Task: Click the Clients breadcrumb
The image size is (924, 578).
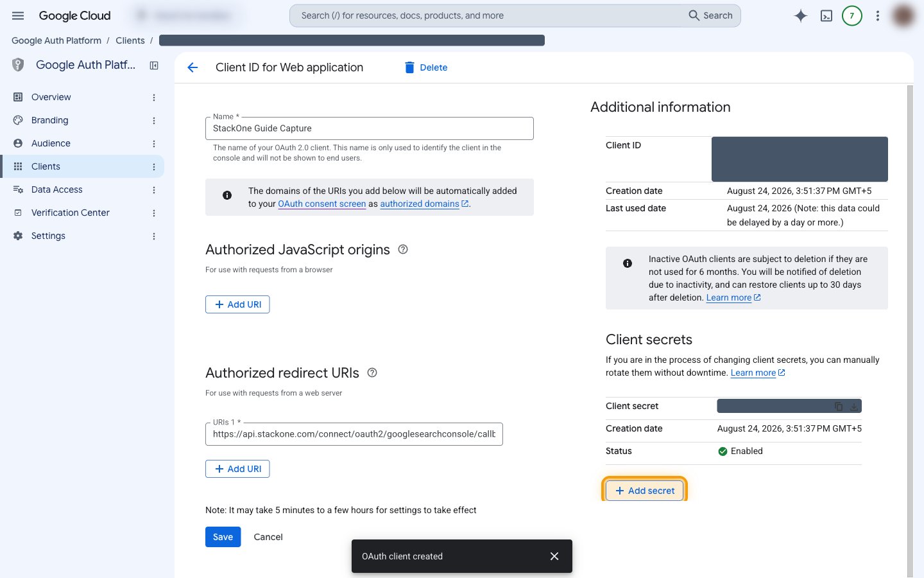Action: (130, 40)
